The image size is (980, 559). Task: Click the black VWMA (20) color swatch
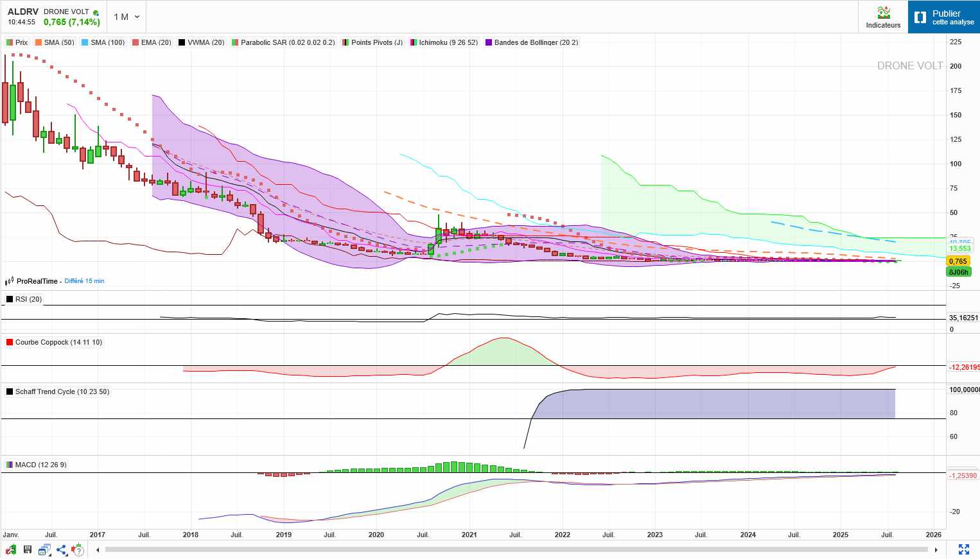pos(182,42)
